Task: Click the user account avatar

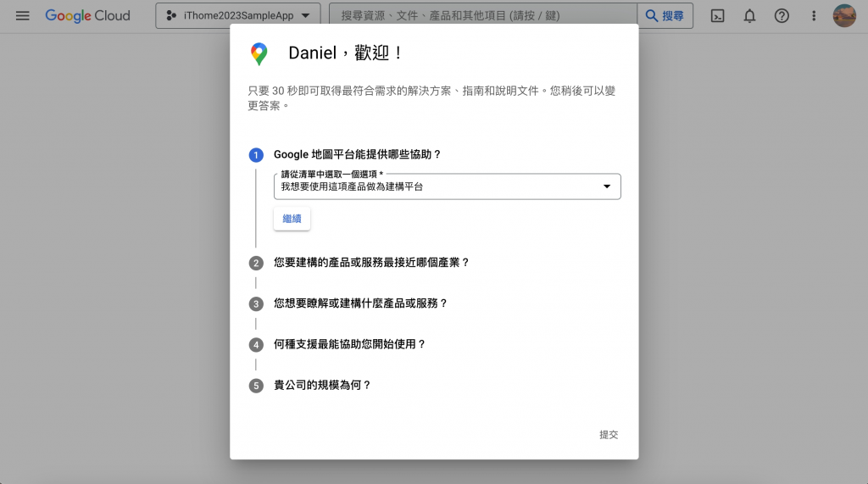Action: click(844, 15)
